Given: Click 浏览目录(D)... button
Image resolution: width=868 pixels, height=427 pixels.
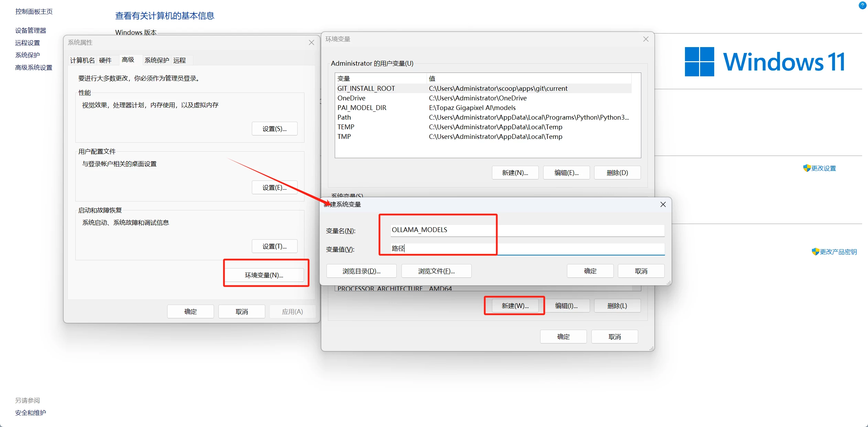Looking at the screenshot, I should [x=361, y=271].
